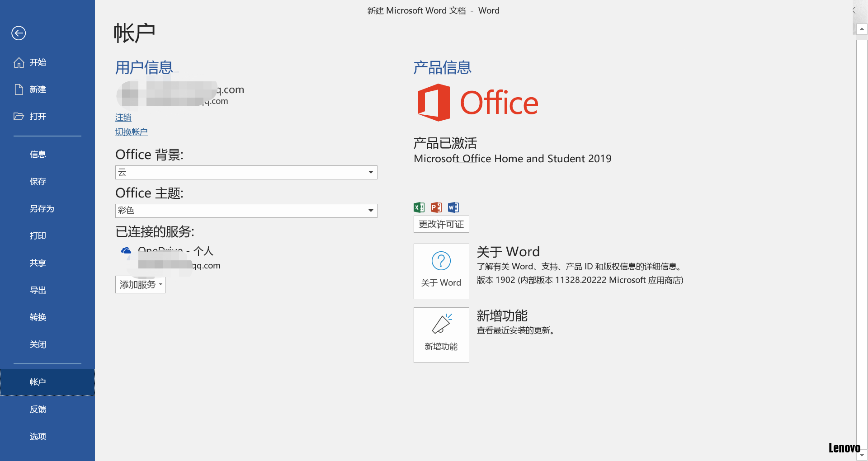
Task: Click the back arrow to return to document
Action: pos(19,33)
